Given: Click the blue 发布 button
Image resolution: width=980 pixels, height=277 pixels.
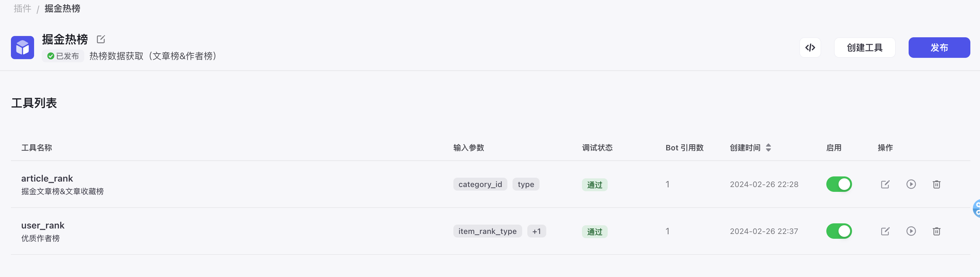Looking at the screenshot, I should [939, 48].
